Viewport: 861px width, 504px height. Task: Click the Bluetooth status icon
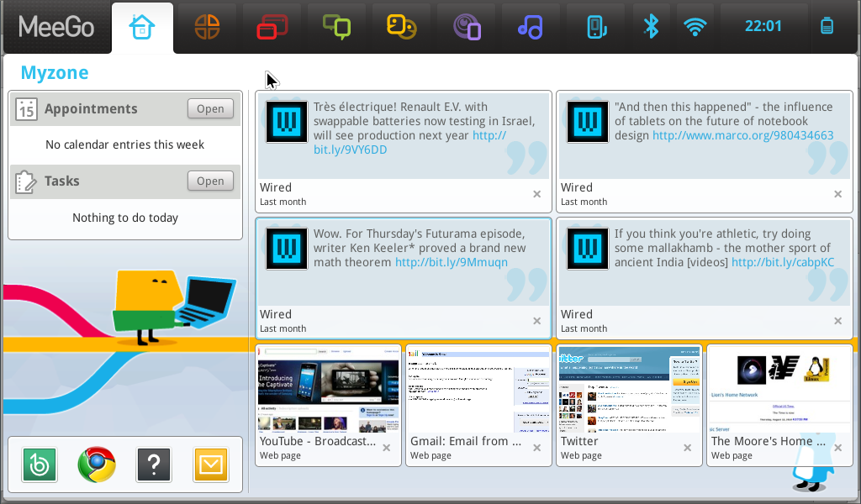(651, 26)
